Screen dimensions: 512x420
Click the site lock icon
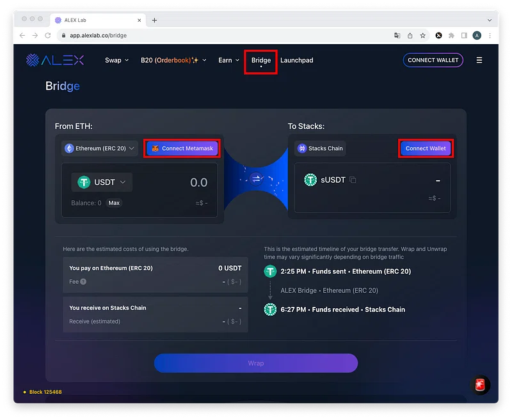pyautogui.click(x=63, y=35)
